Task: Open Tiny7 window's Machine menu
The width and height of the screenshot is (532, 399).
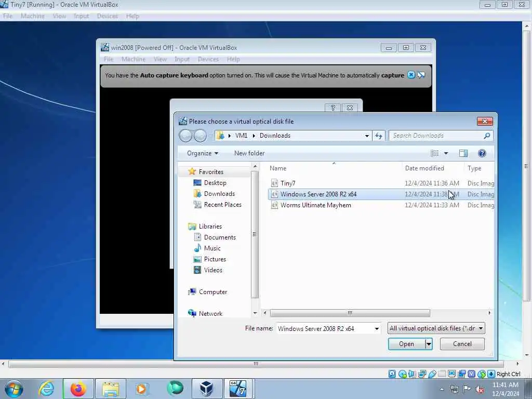Action: (33, 16)
